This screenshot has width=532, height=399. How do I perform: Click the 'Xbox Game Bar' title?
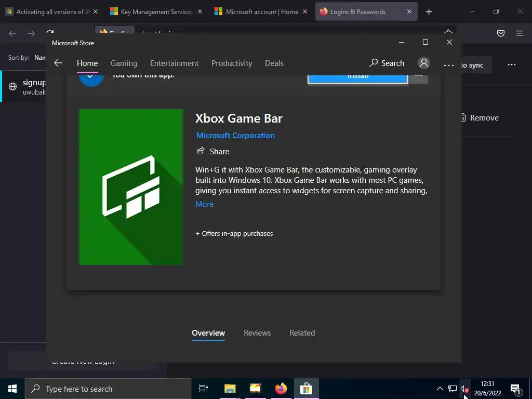pos(239,118)
